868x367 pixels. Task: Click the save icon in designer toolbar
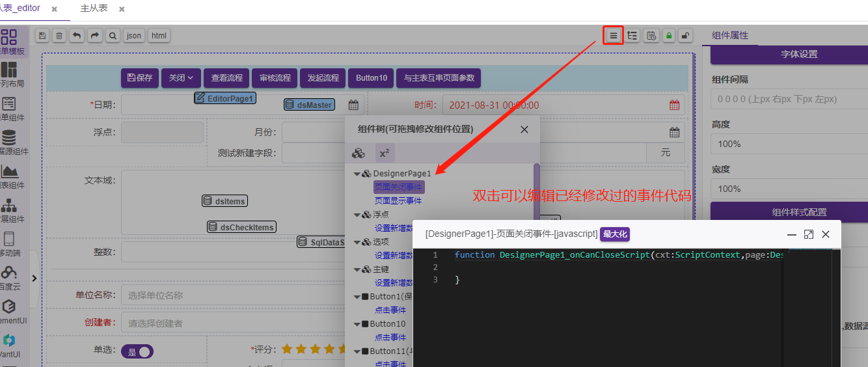tap(42, 36)
